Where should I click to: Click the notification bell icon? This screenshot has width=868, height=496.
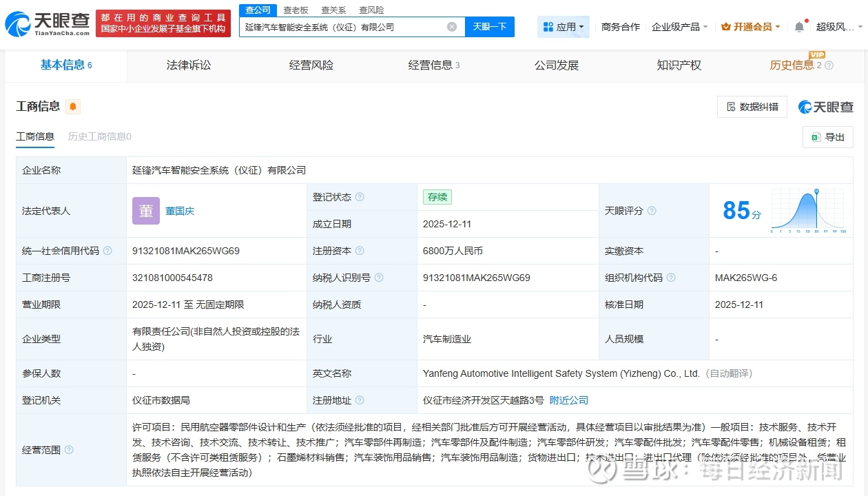(799, 27)
